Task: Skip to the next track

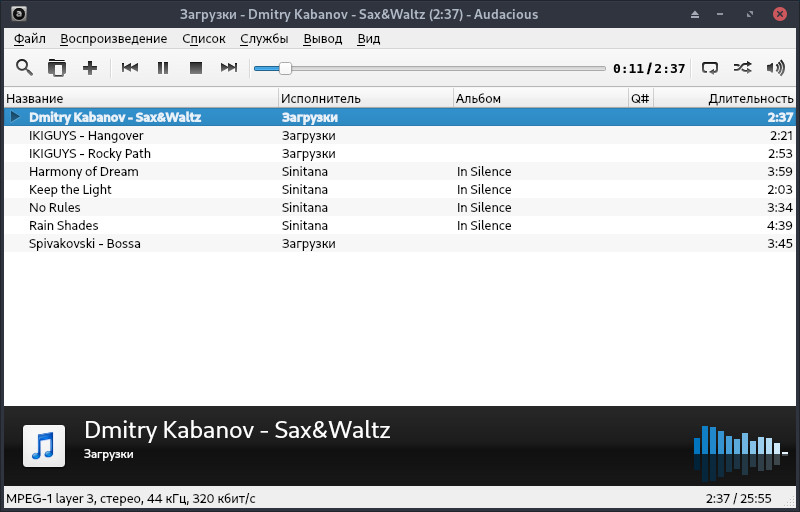Action: (x=229, y=67)
